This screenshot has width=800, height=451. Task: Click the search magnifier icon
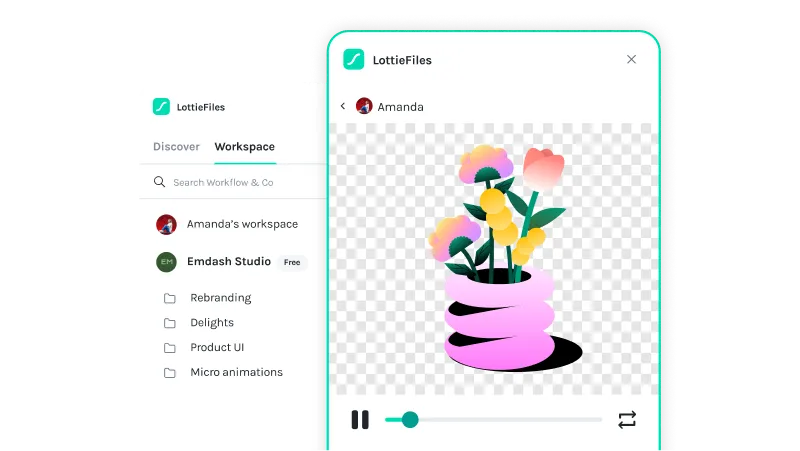159,182
